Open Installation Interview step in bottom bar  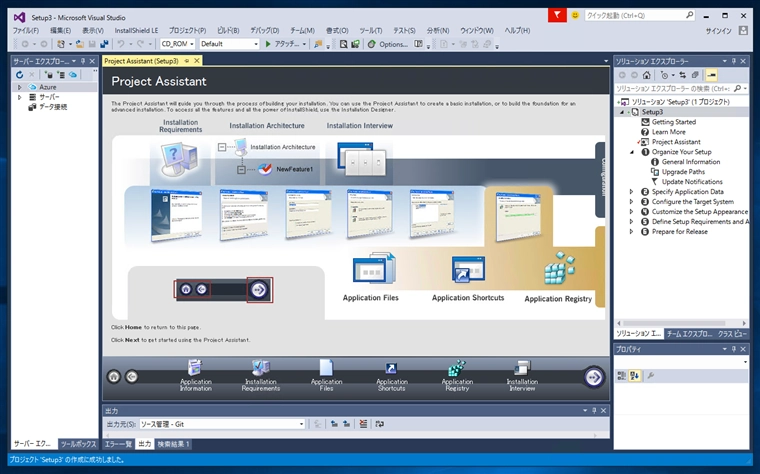point(522,375)
